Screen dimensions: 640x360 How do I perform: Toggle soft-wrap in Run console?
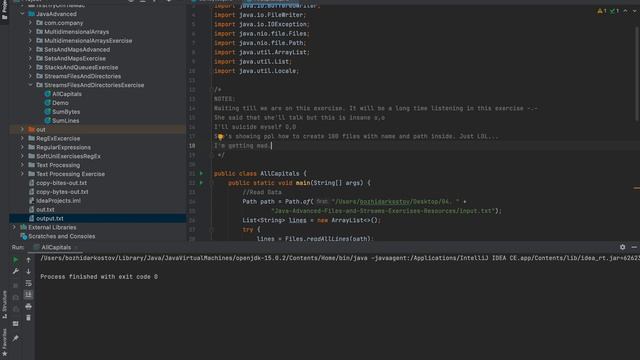click(28, 283)
